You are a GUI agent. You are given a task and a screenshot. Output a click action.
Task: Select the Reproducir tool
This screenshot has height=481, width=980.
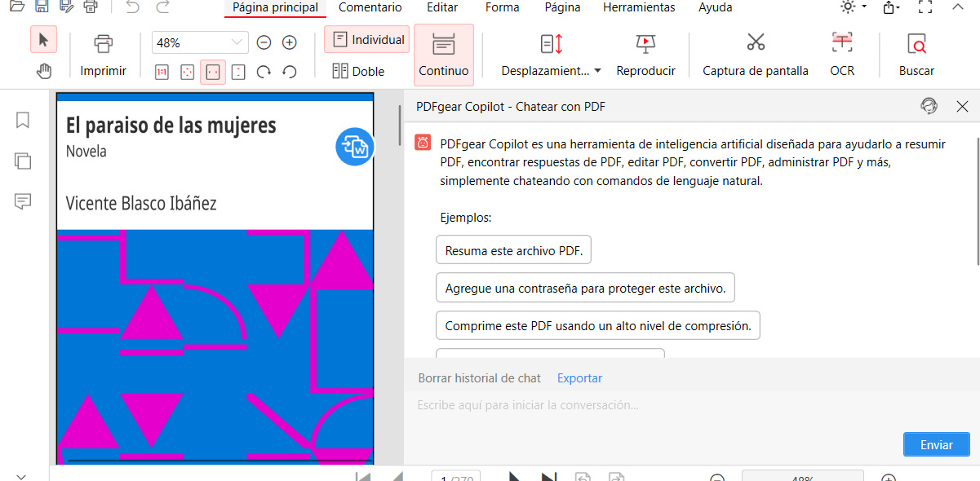645,53
